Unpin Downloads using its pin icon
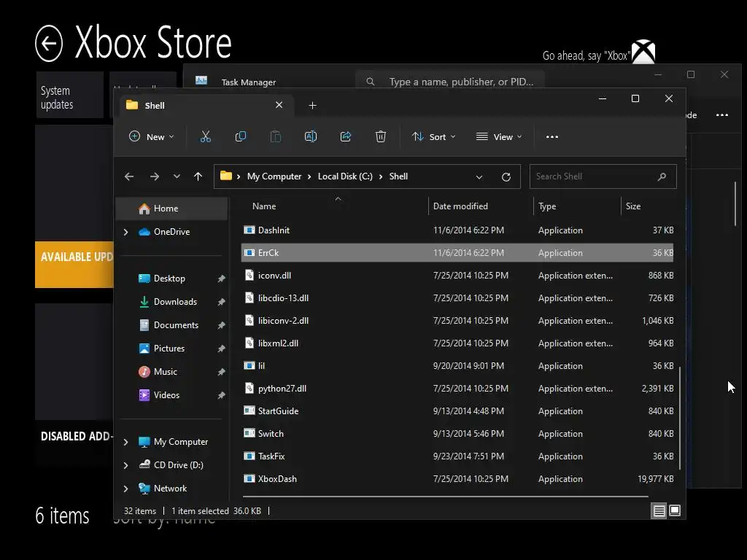The image size is (747, 560). click(x=221, y=302)
